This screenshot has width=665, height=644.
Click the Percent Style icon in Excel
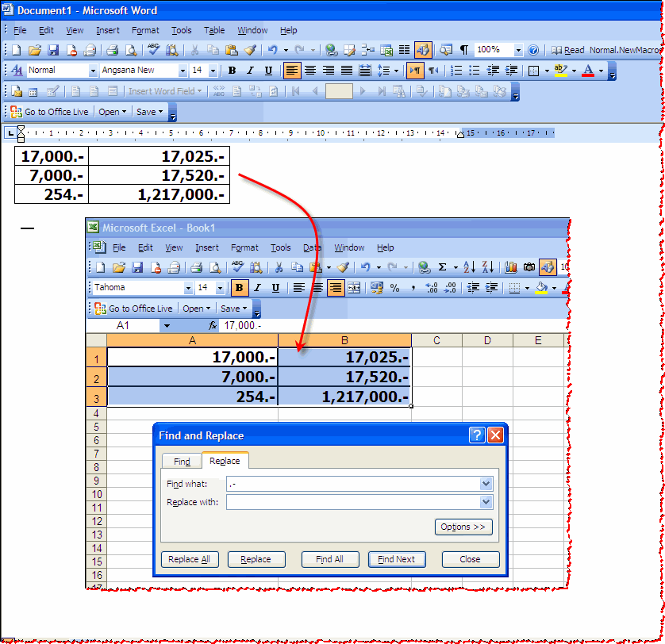click(x=395, y=288)
